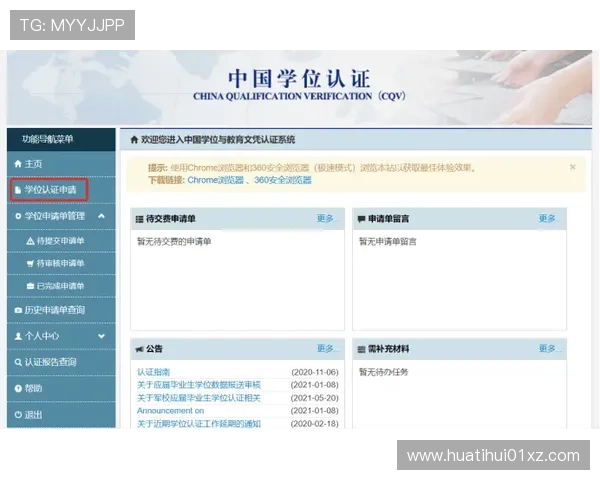Click the megaphone icon beside 公告

(140, 349)
